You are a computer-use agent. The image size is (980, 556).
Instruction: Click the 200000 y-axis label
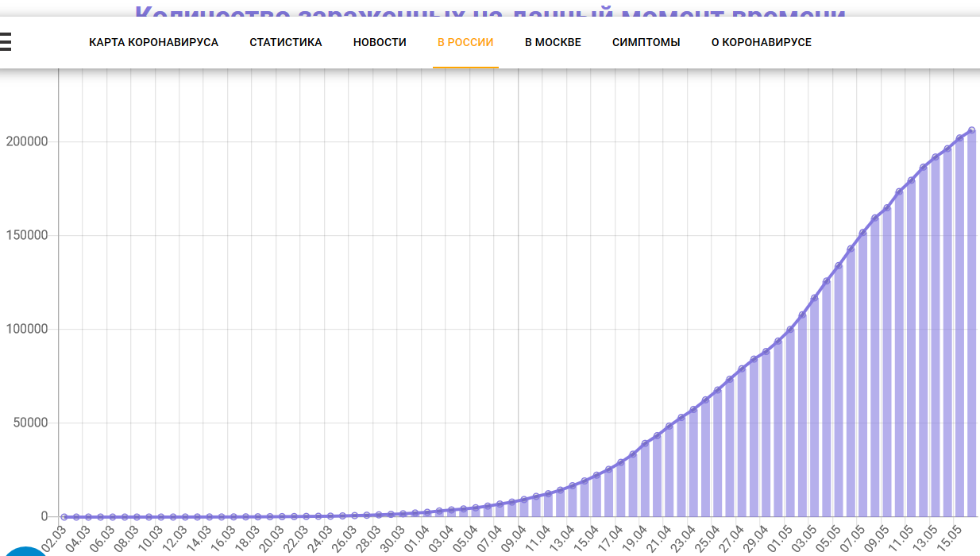click(27, 141)
